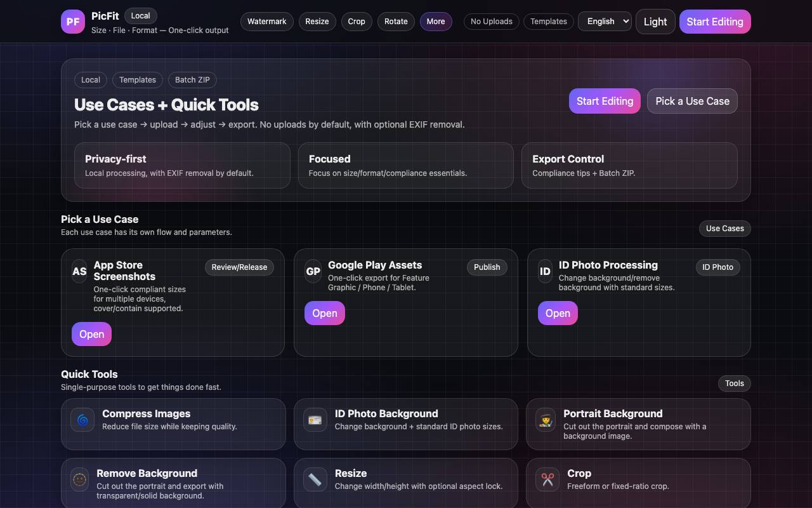Open the ID Photo Processing use case

click(x=558, y=313)
